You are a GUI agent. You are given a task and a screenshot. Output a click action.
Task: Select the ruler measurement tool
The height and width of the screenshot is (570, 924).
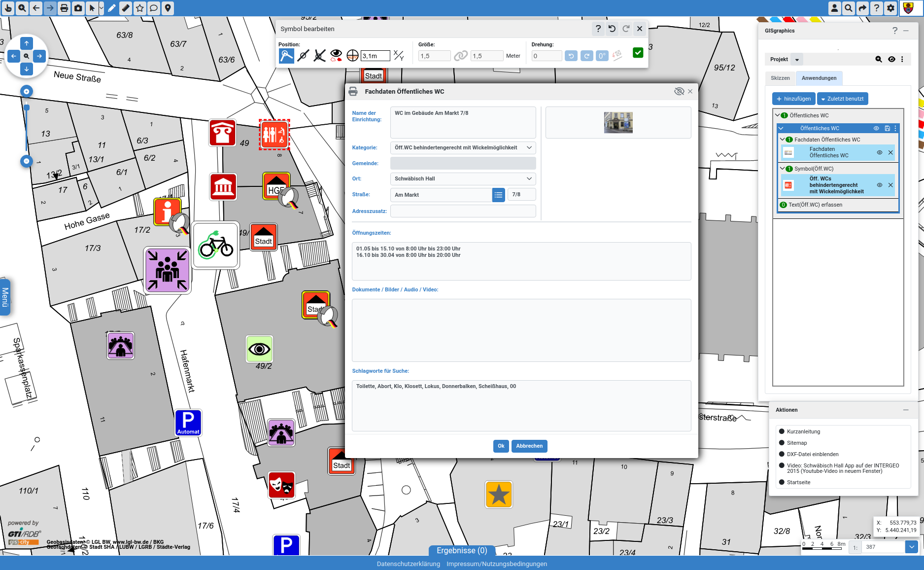tap(126, 8)
